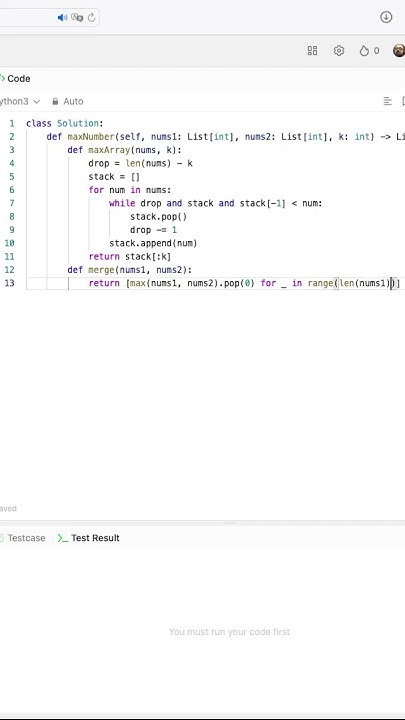Screen dimensions: 405x720
Task: Switch to the Test Result tab
Action: tap(89, 538)
